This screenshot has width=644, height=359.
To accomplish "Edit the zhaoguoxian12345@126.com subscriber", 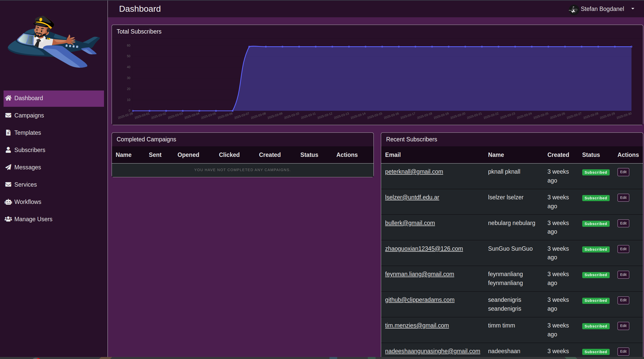I will tap(623, 249).
